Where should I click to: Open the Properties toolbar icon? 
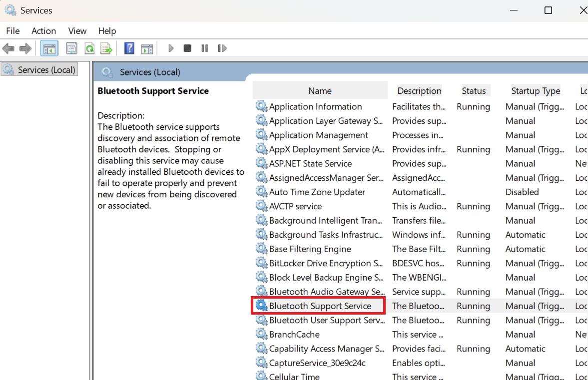point(71,48)
